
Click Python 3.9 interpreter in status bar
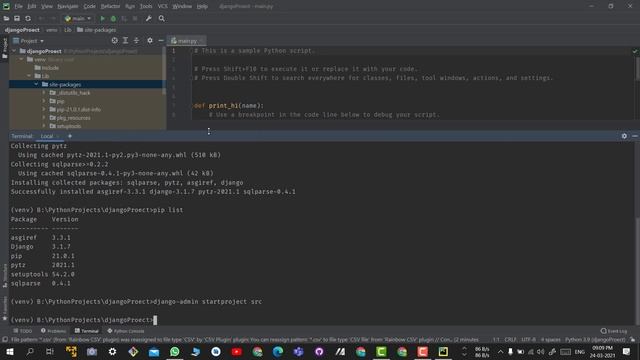595,340
